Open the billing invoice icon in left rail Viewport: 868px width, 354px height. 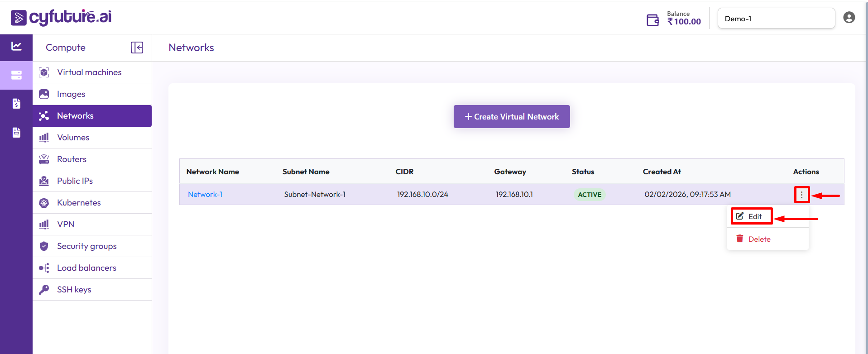16,104
